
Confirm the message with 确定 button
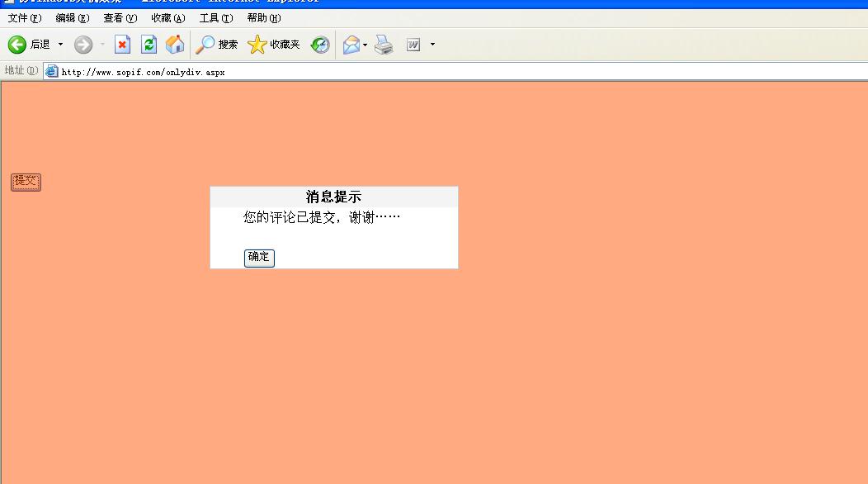click(x=259, y=258)
